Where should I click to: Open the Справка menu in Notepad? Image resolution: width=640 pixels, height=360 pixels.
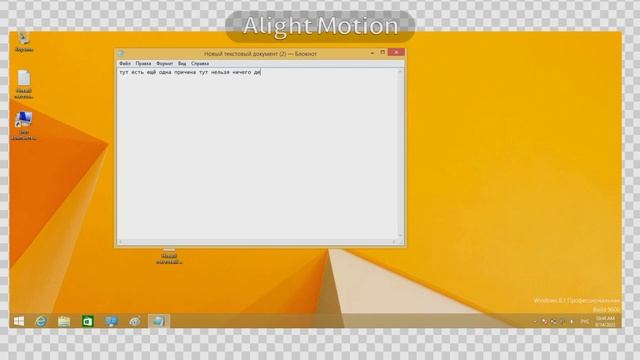click(200, 64)
